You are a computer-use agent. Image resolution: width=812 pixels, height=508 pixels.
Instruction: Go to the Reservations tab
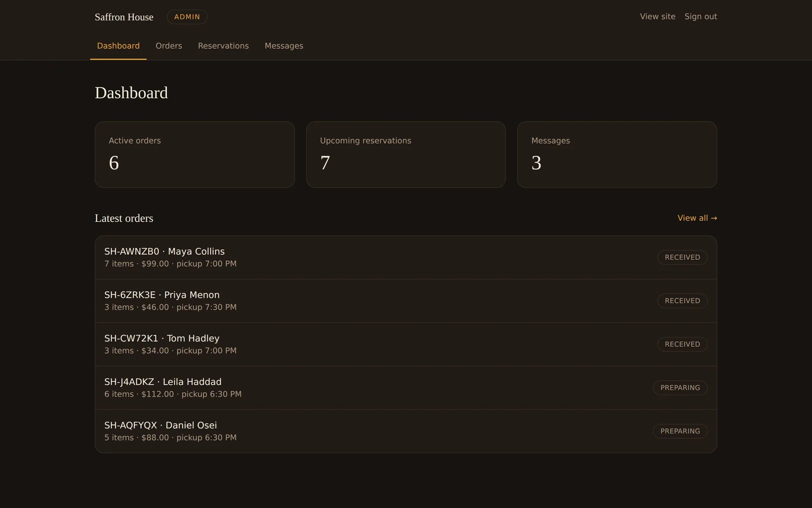coord(223,46)
